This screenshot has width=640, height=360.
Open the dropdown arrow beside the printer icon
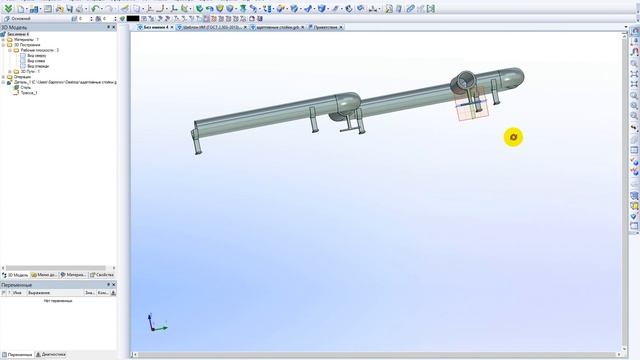pos(86,9)
